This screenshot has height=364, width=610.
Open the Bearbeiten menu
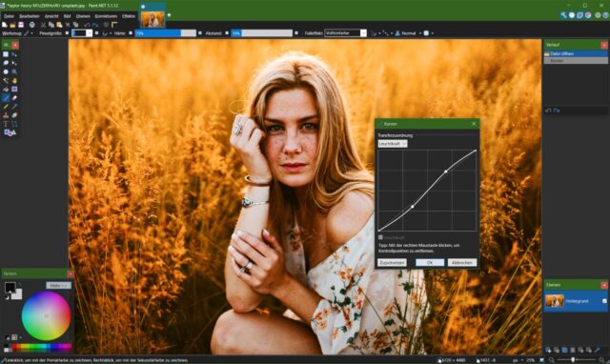pyautogui.click(x=30, y=16)
